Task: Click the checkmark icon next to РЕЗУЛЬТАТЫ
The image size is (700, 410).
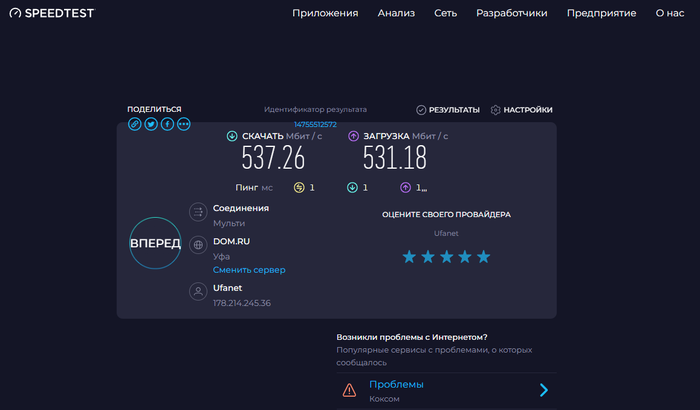Action: click(x=421, y=110)
